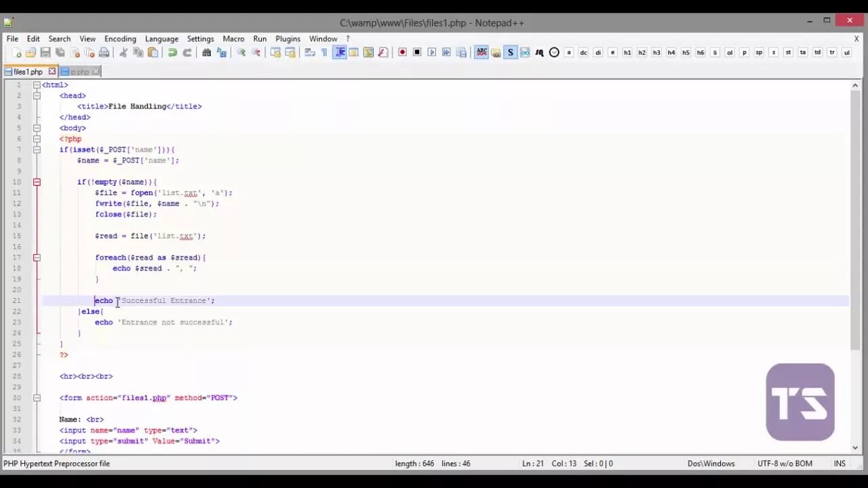Open the Macro menu

coord(233,39)
